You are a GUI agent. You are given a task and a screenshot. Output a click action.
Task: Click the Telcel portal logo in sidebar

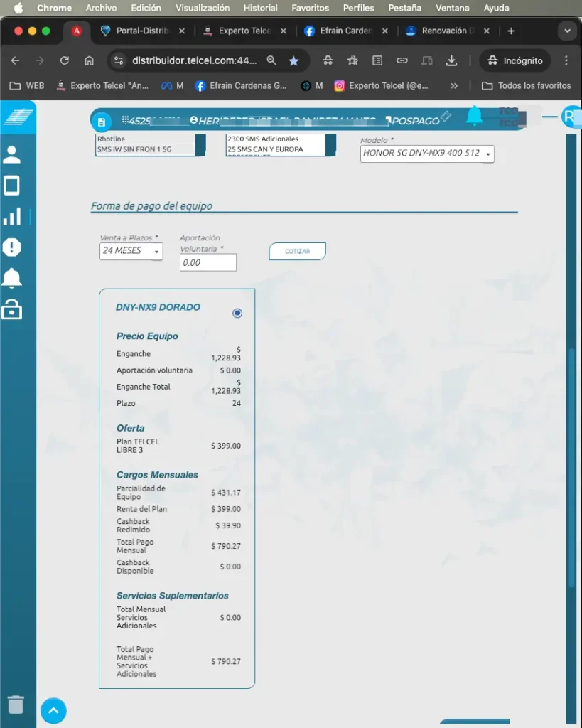click(18, 117)
